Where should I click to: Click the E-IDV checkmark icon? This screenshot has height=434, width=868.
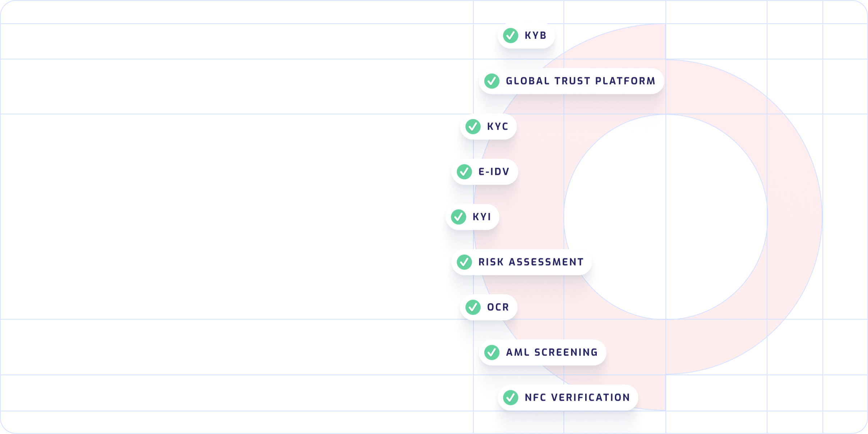pyautogui.click(x=464, y=172)
